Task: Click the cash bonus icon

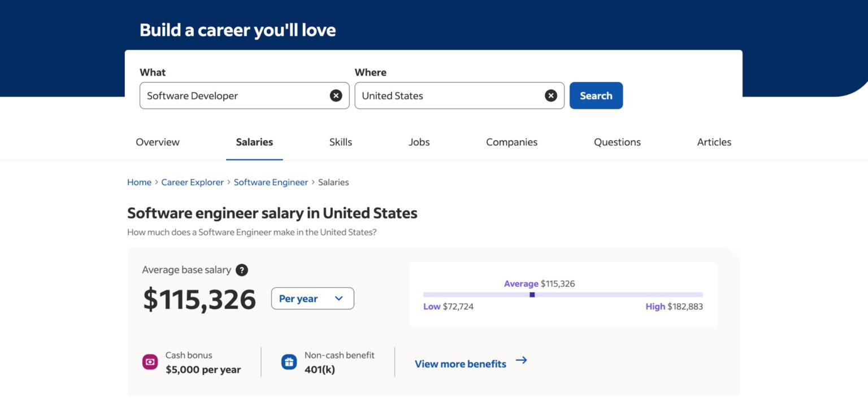Action: [x=149, y=361]
